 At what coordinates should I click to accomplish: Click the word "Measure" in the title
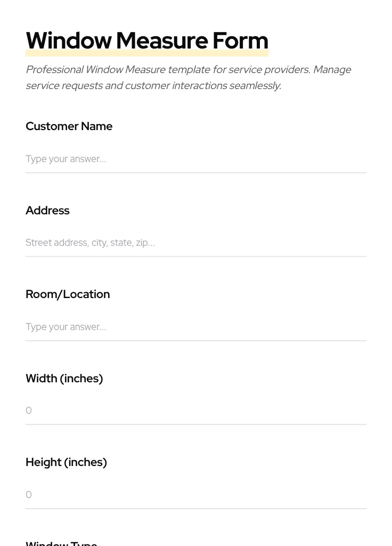point(161,41)
